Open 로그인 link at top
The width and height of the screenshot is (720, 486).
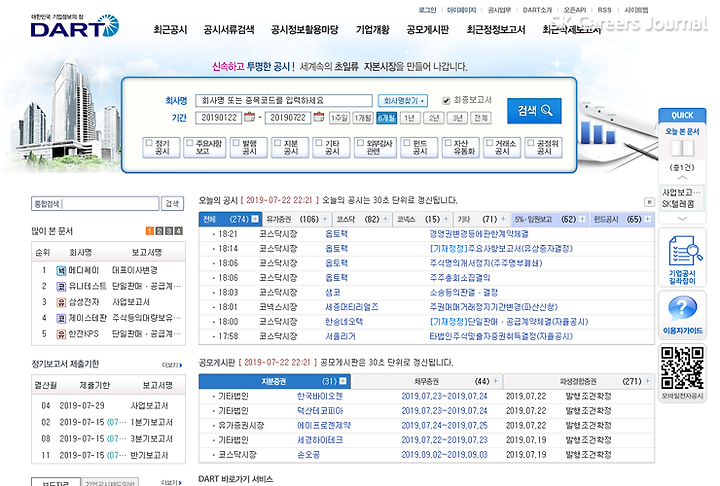point(427,10)
